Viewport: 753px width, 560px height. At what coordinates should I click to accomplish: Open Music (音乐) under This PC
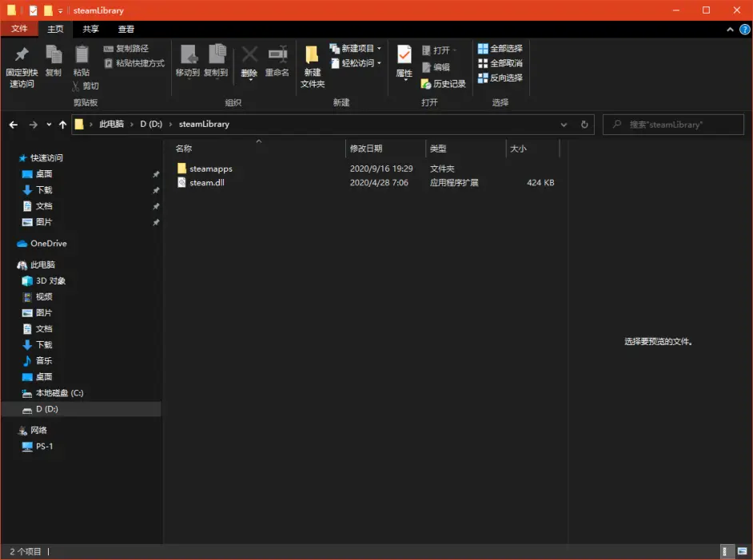click(x=44, y=361)
